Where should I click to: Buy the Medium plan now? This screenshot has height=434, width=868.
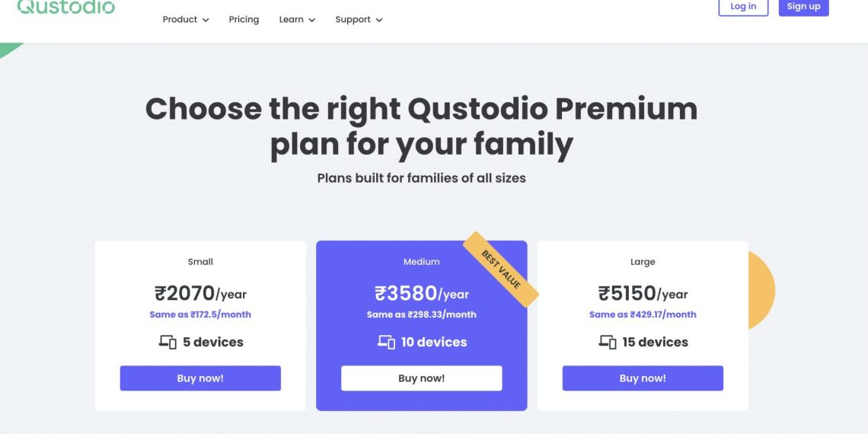tap(421, 378)
